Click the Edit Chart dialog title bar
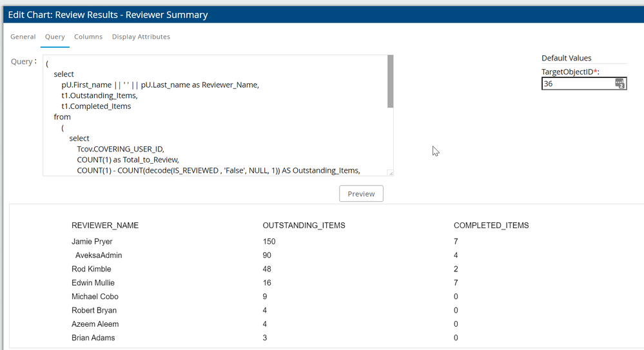 [x=322, y=14]
